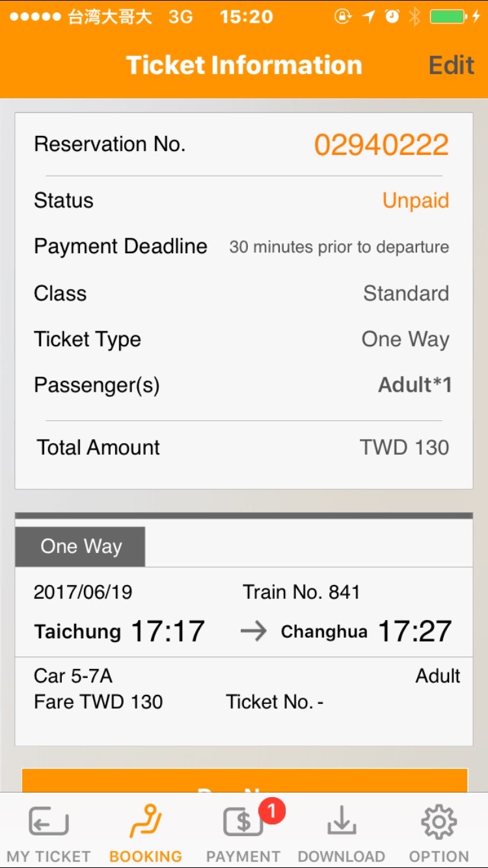
Task: Tap the route arrow between stations
Action: click(x=253, y=632)
